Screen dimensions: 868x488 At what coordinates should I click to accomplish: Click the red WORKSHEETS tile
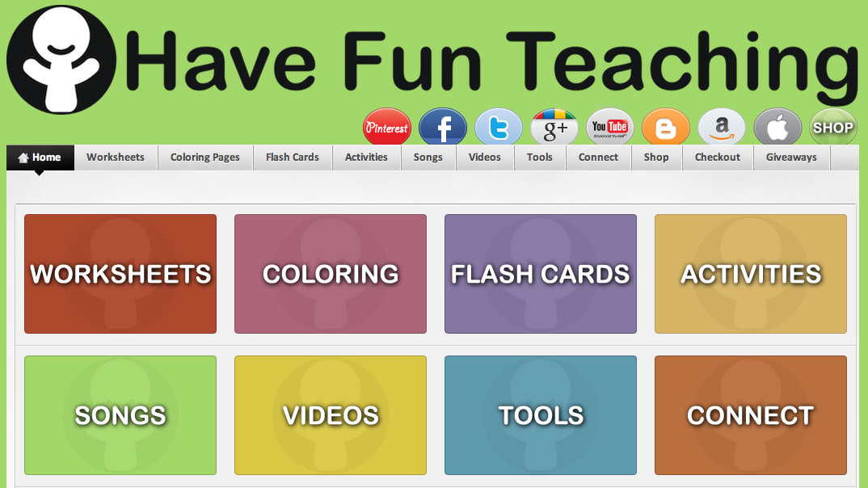click(120, 274)
